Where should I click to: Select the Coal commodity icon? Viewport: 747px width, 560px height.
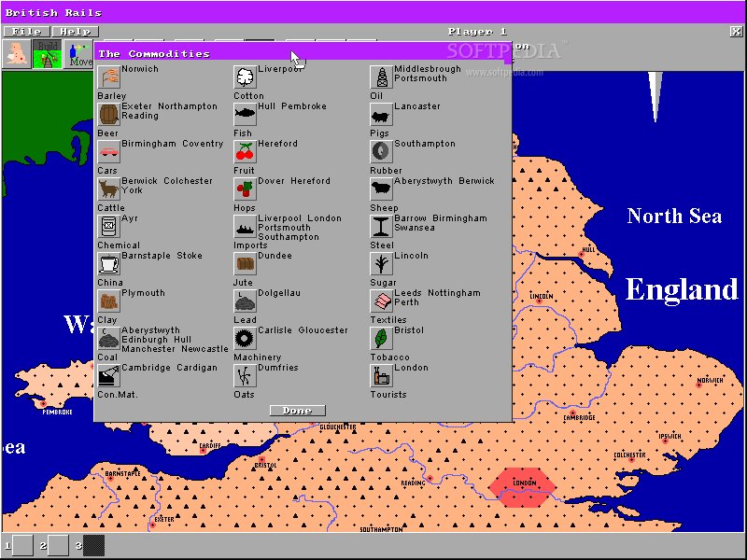[x=108, y=339]
